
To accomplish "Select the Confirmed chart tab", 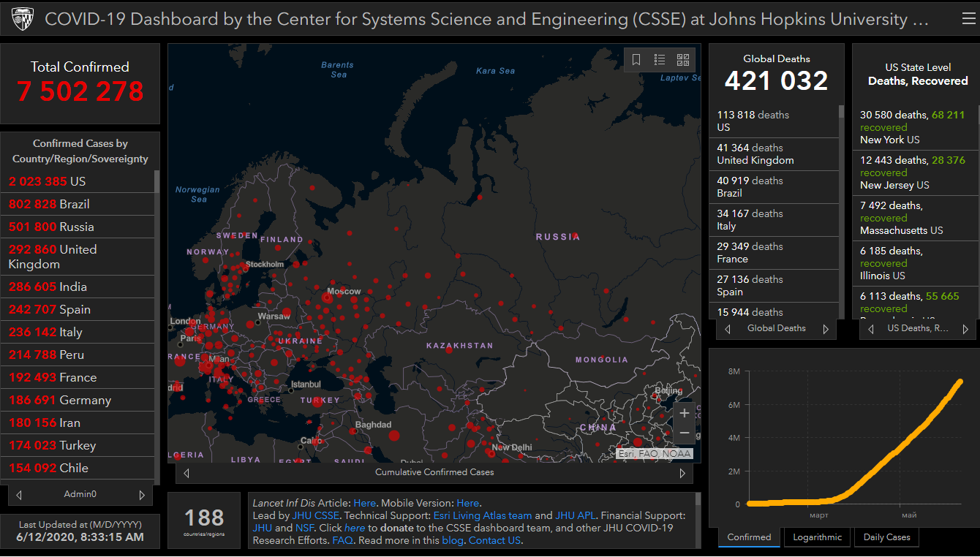I will pos(749,537).
